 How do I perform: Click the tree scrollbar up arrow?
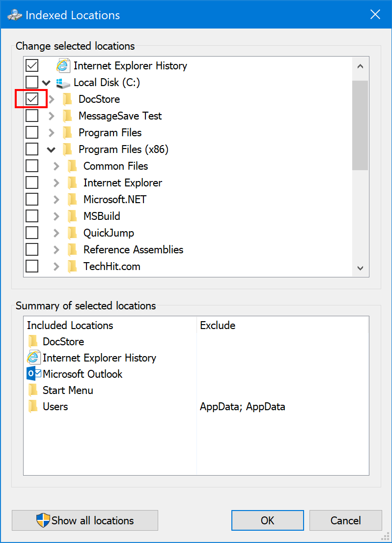pyautogui.click(x=360, y=66)
